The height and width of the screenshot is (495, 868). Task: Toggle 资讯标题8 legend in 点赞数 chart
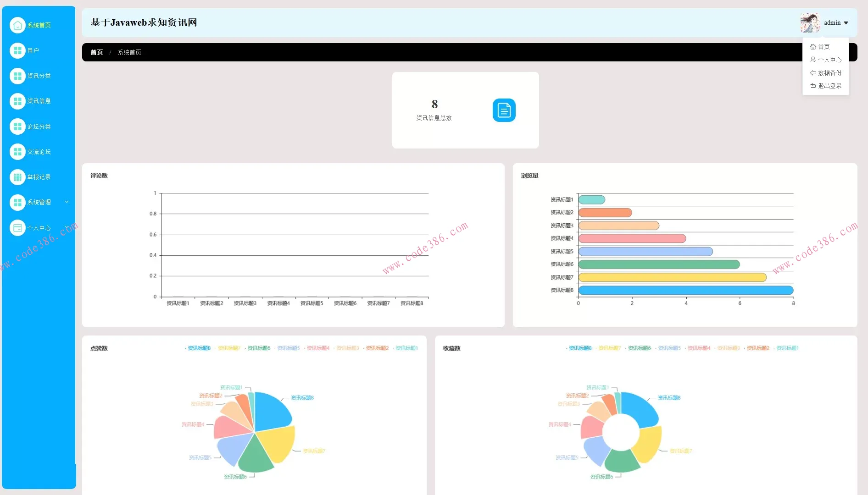tap(199, 348)
